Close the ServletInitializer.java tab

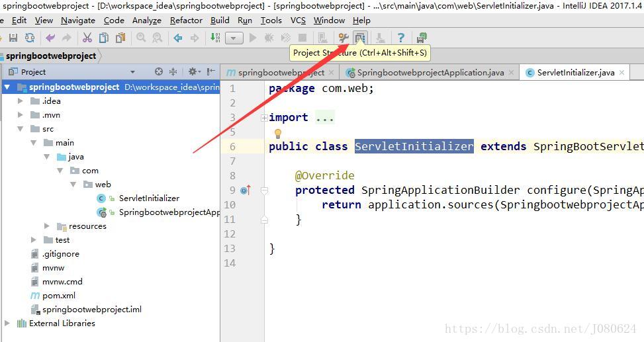click(x=621, y=73)
